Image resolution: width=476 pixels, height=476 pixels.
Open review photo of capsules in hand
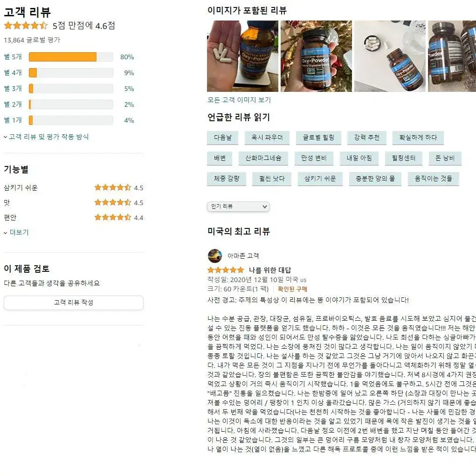pyautogui.click(x=242, y=56)
